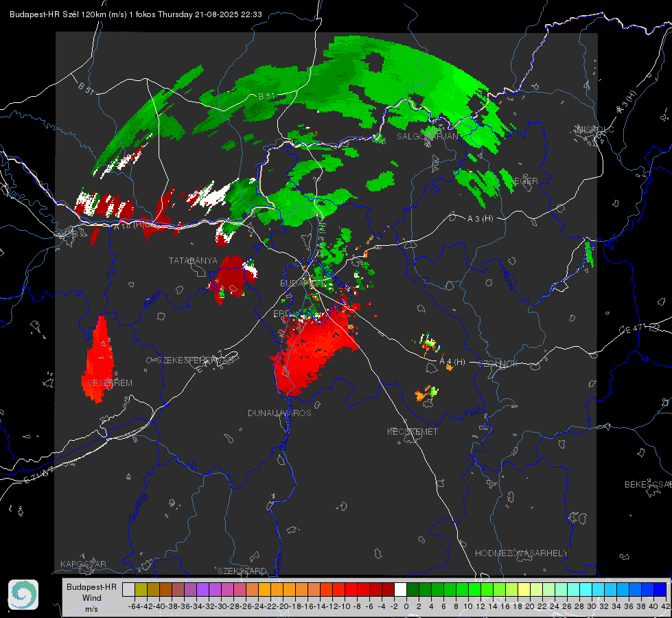Screen dimensions: 672x618
Task: Select the Budapest-HR Wind m/s legend label
Action: click(91, 597)
